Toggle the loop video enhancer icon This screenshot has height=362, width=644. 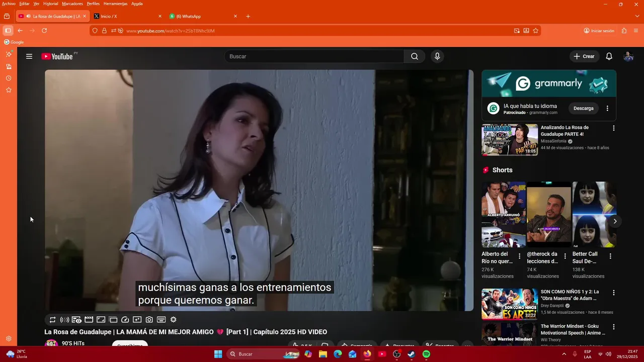(52, 319)
